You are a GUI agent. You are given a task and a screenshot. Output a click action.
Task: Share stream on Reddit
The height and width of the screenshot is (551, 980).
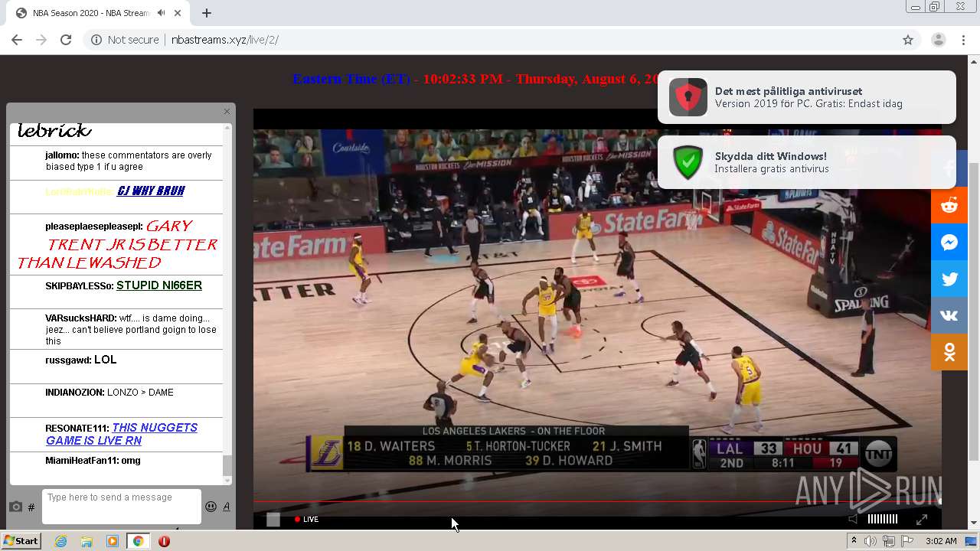click(x=949, y=205)
